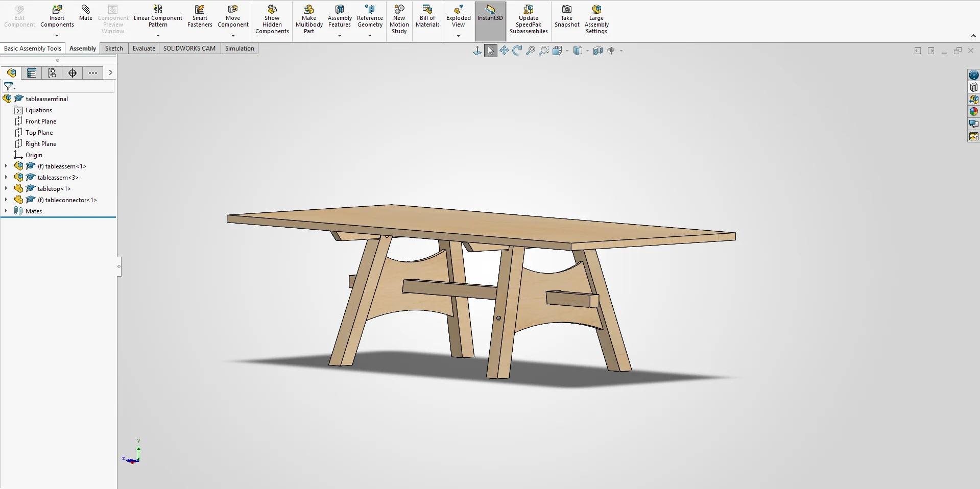Viewport: 980px width, 489px height.
Task: Open Exploded View dropdown arrow
Action: (x=458, y=36)
